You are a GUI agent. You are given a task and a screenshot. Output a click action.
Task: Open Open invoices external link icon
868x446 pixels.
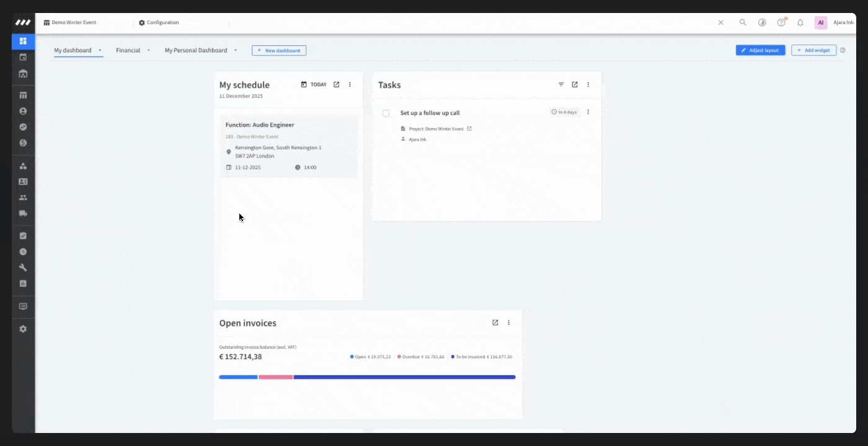click(x=495, y=323)
